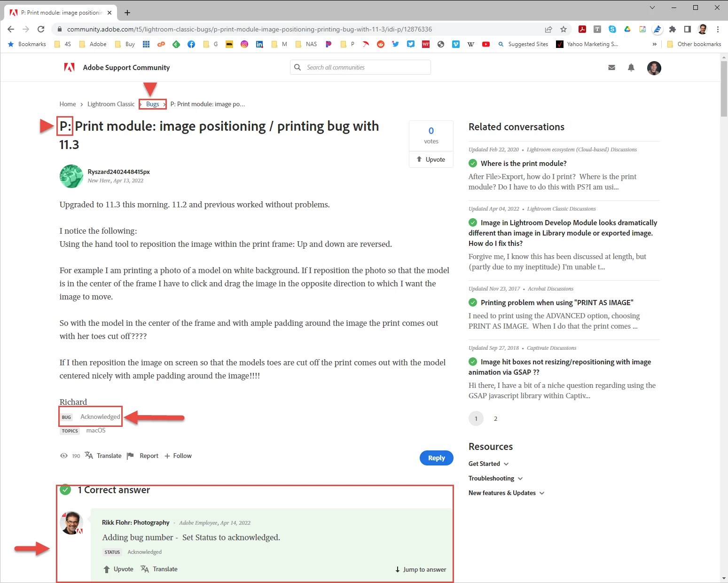Open the Reddit bookmark icon
The height and width of the screenshot is (583, 728).
tap(381, 44)
